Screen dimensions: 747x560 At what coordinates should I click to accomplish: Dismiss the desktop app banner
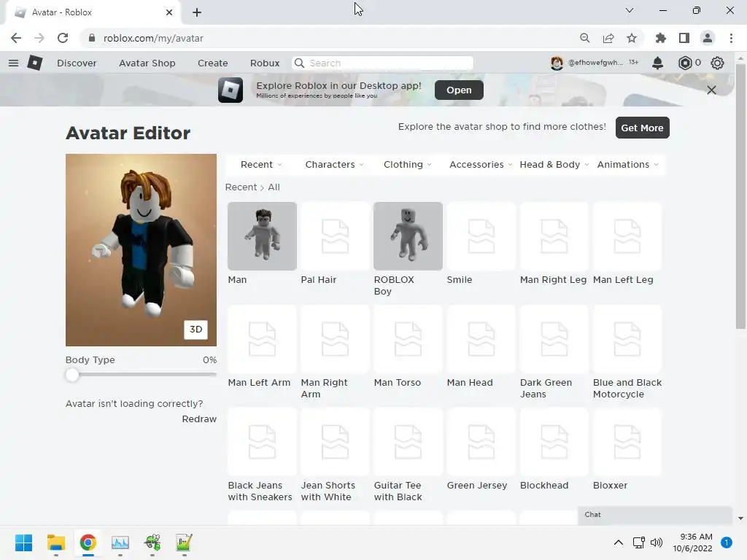click(711, 90)
